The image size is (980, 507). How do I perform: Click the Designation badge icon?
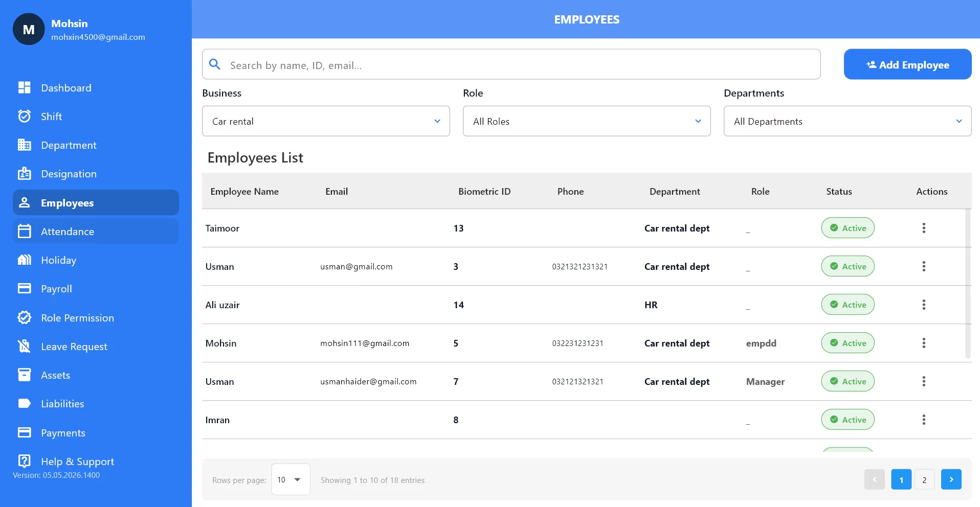tap(24, 174)
